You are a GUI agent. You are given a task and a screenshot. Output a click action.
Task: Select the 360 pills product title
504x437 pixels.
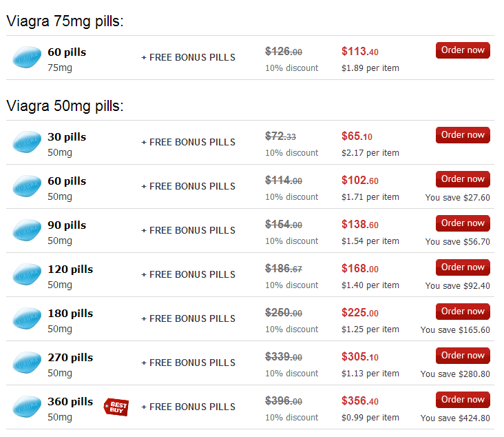point(70,402)
